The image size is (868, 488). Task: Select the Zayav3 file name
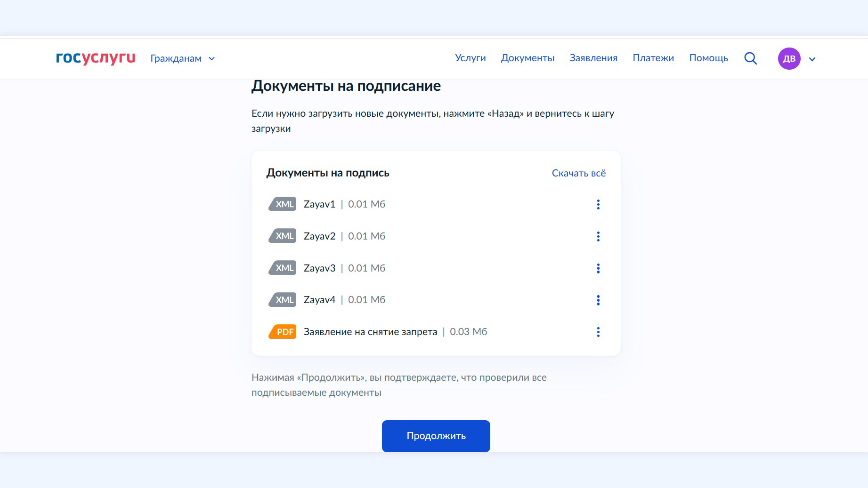click(319, 268)
